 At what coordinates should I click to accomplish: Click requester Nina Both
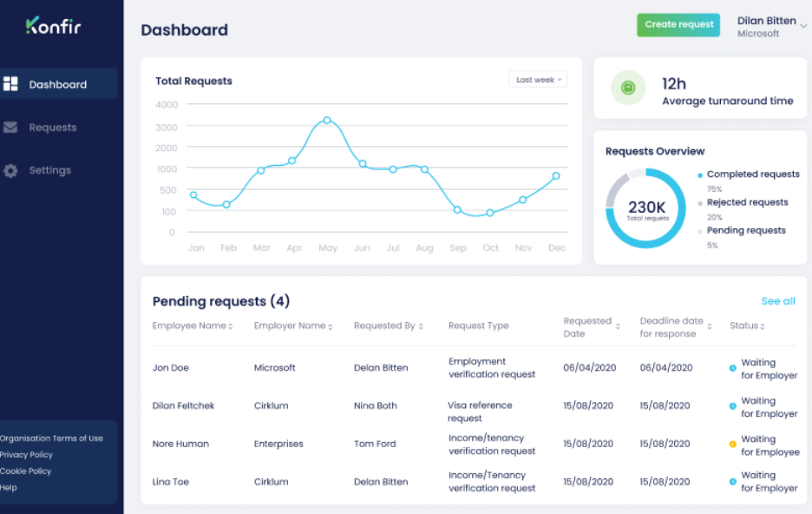tap(376, 405)
